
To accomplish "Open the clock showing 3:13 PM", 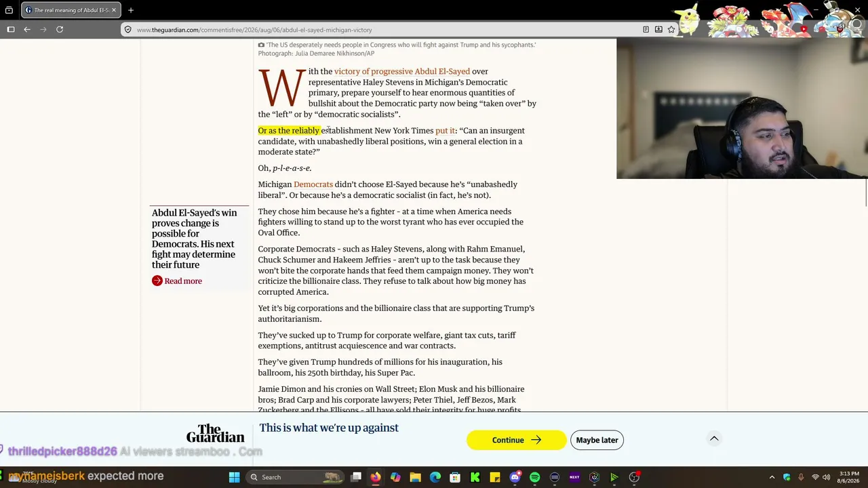I will click(x=849, y=477).
